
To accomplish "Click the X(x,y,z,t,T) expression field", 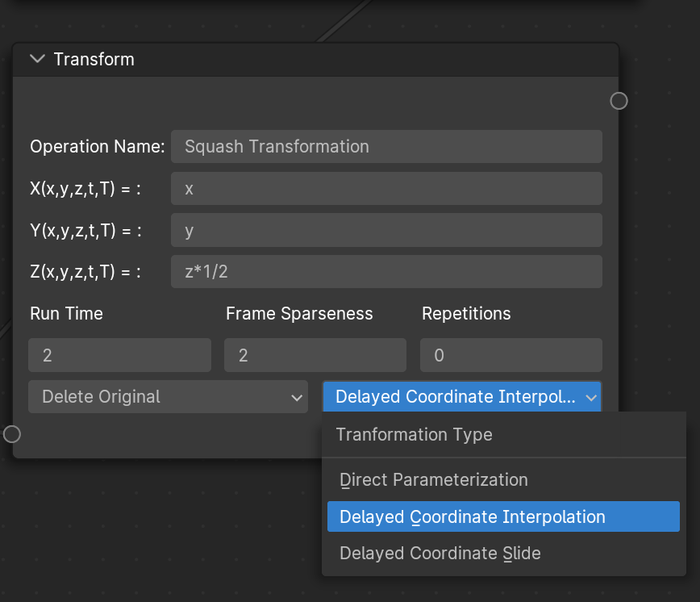I will coord(386,189).
